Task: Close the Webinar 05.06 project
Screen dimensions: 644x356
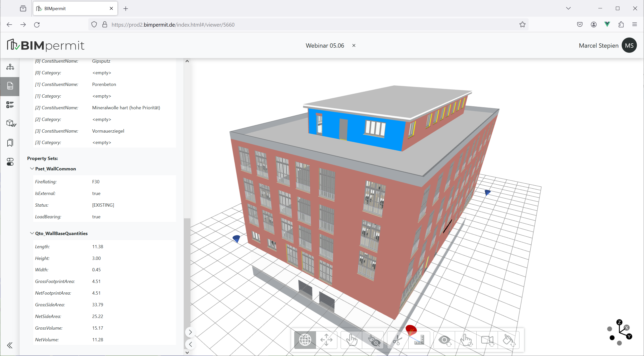Action: [354, 45]
